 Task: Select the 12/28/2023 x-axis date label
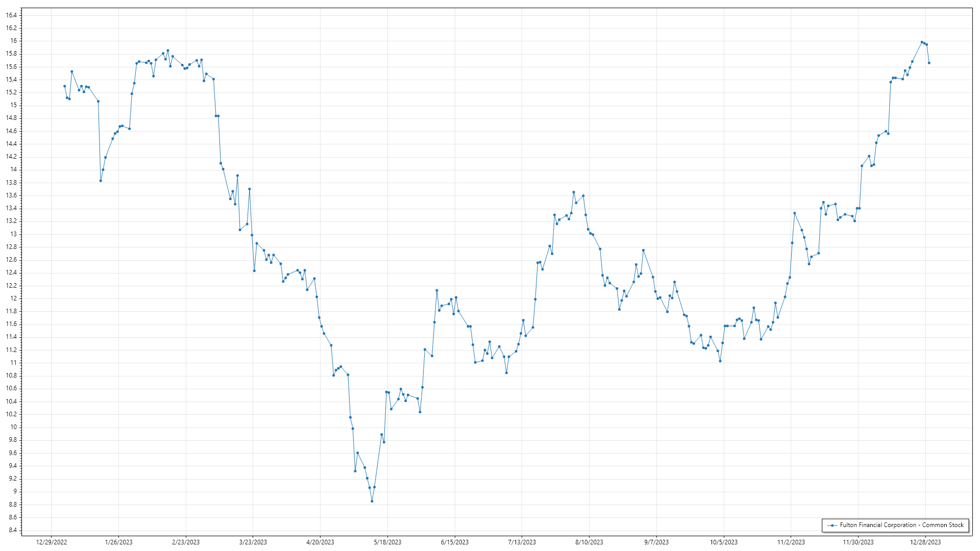925,542
